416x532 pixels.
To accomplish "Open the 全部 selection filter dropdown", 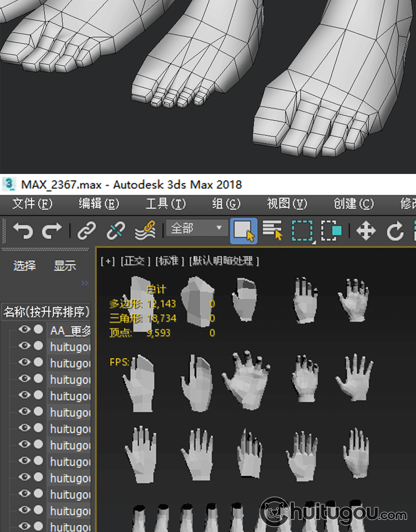I will coord(196,228).
